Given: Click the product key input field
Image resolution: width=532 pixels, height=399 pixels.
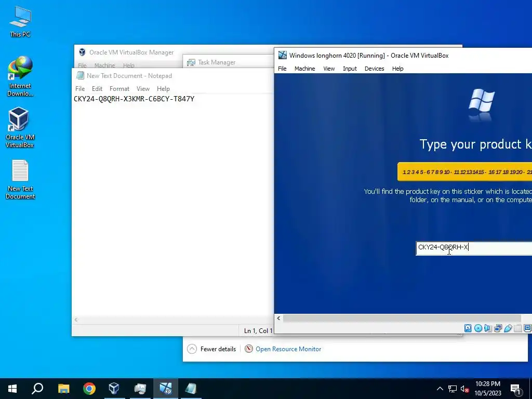Looking at the screenshot, I should [474, 248].
